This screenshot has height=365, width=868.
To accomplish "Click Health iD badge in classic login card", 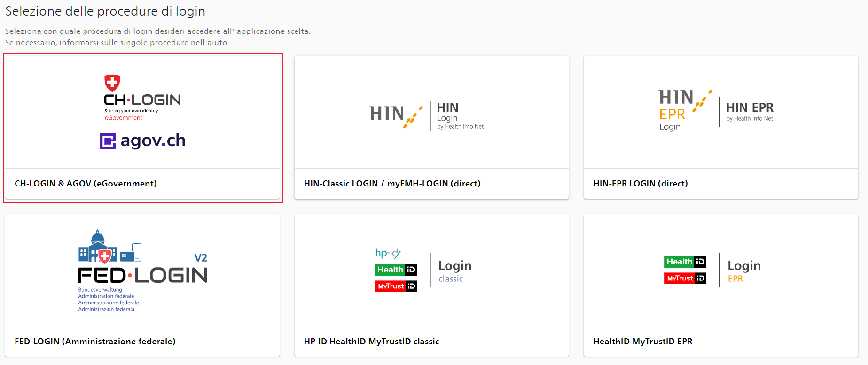I will (x=396, y=270).
